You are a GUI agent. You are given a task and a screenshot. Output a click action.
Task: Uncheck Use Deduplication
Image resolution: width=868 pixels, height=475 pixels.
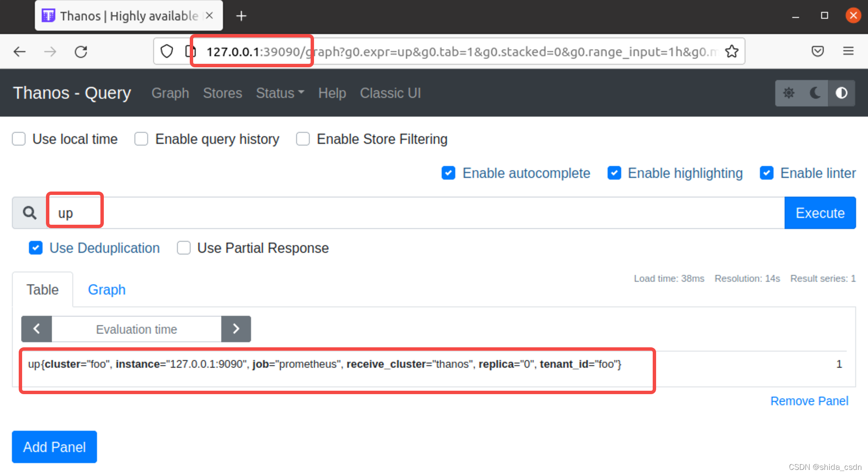pos(36,248)
